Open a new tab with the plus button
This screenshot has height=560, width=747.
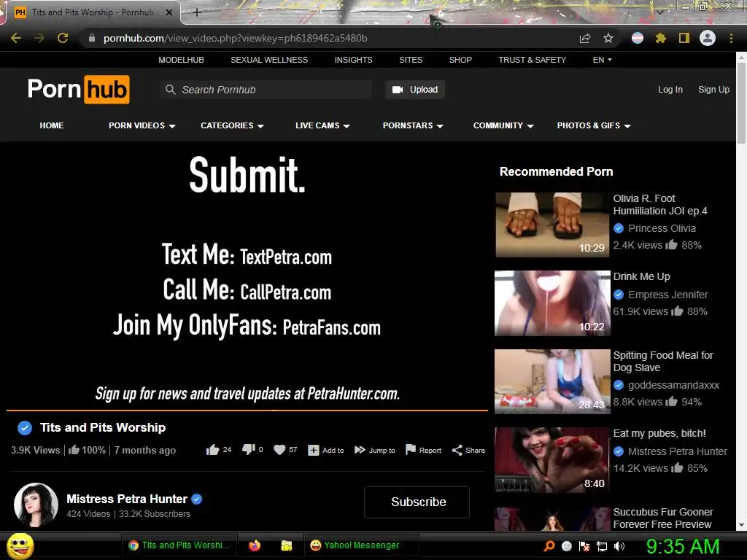197,12
